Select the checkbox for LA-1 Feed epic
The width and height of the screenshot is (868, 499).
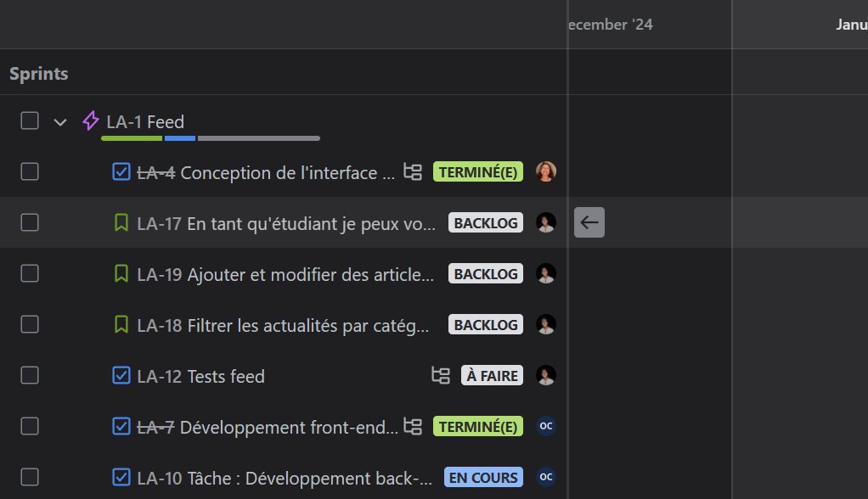[x=30, y=121]
